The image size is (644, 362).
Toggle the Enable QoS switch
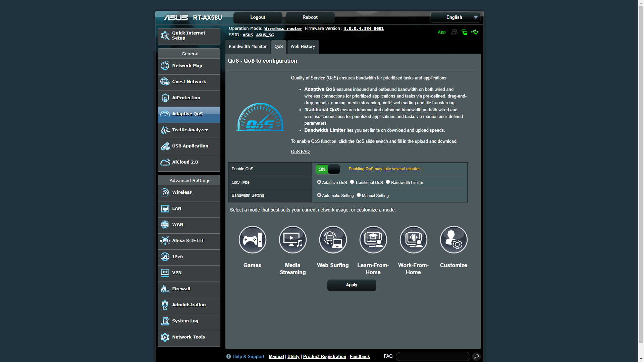pyautogui.click(x=328, y=169)
